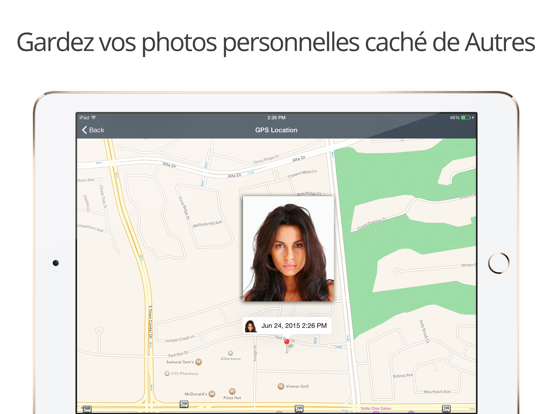The image size is (552, 414).
Task: Tap the status bar clock 2:26 PM
Action: [276, 118]
